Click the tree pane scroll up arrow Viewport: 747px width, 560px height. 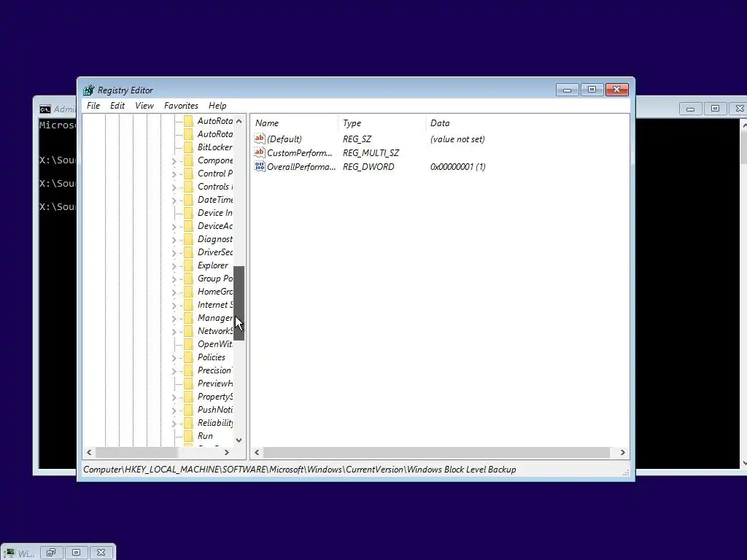239,121
